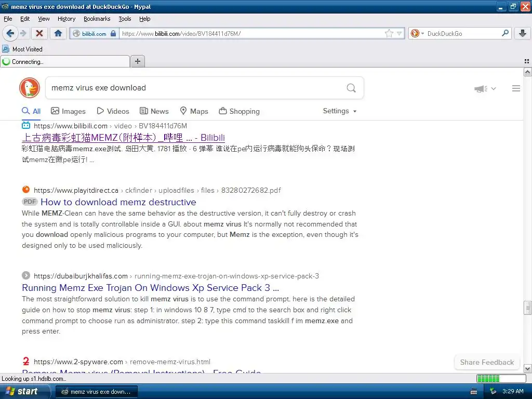The image size is (532, 399).
Task: Open the Edit menu
Action: (x=25, y=19)
